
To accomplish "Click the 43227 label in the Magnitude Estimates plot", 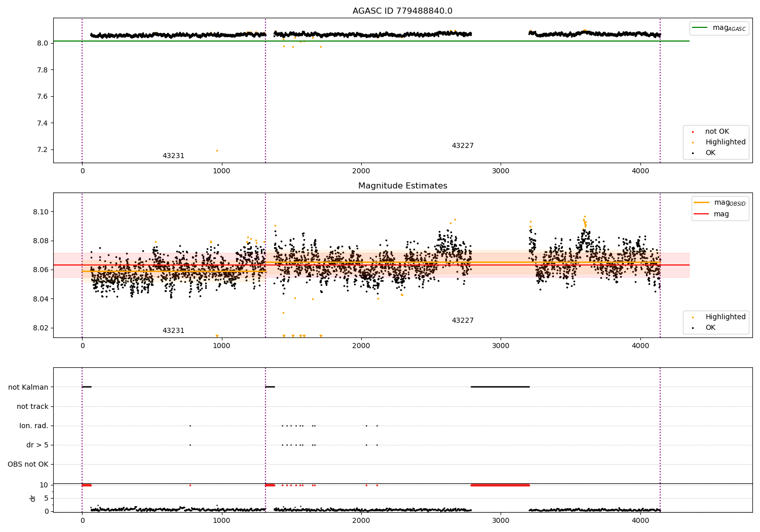I will point(463,321).
